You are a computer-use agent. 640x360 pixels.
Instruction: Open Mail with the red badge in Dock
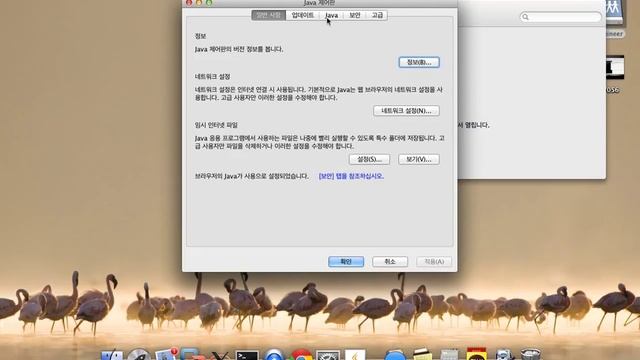[166, 355]
